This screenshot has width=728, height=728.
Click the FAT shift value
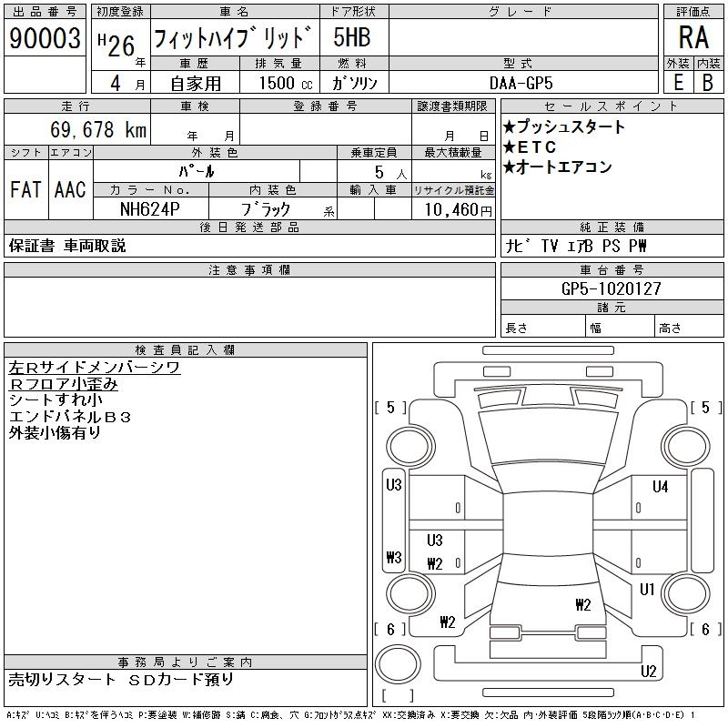pos(26,190)
